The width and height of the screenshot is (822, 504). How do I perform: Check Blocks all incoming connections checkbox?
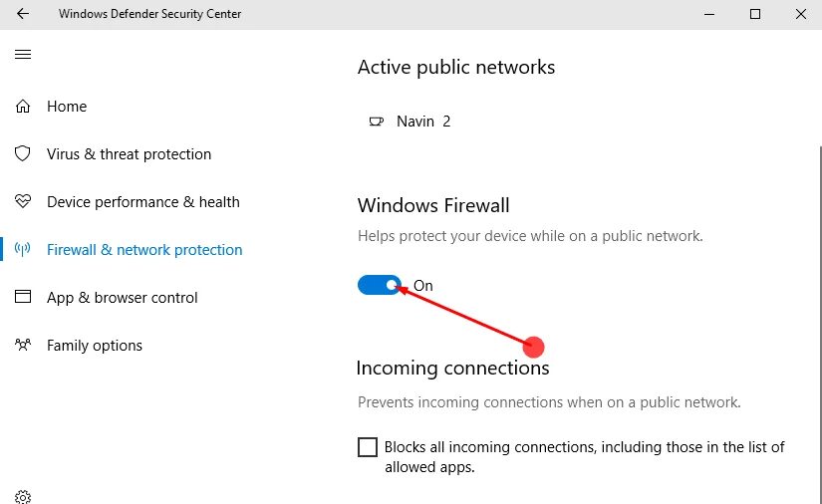368,447
